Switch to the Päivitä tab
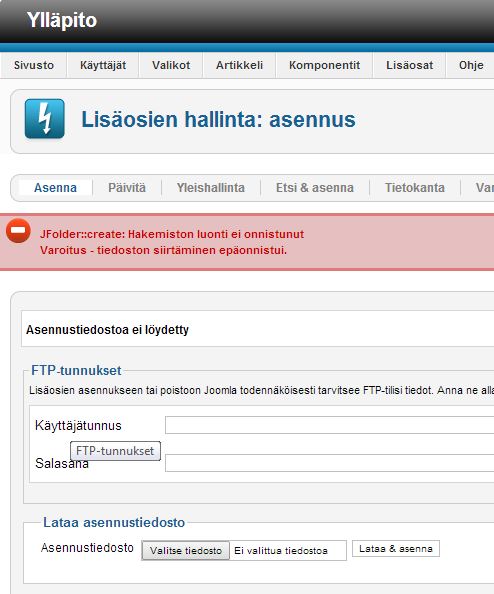 (x=127, y=188)
